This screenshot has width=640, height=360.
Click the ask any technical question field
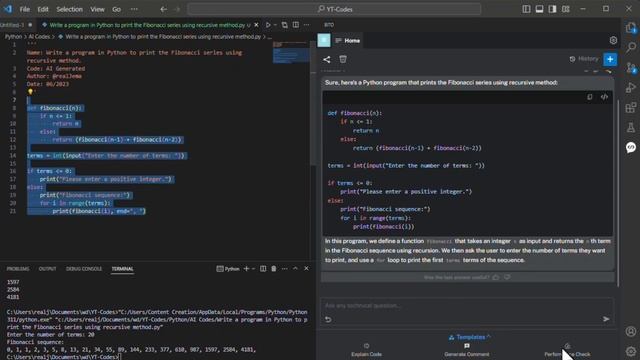point(467,305)
